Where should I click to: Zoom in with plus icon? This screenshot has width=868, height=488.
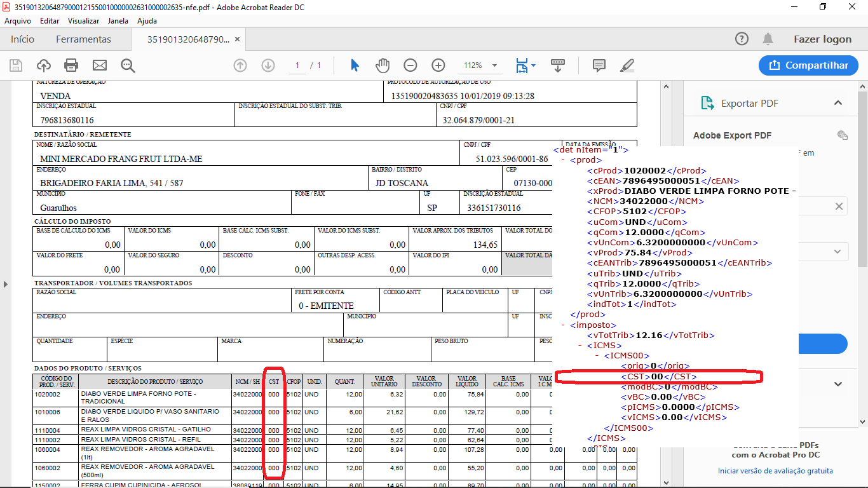[x=438, y=65]
